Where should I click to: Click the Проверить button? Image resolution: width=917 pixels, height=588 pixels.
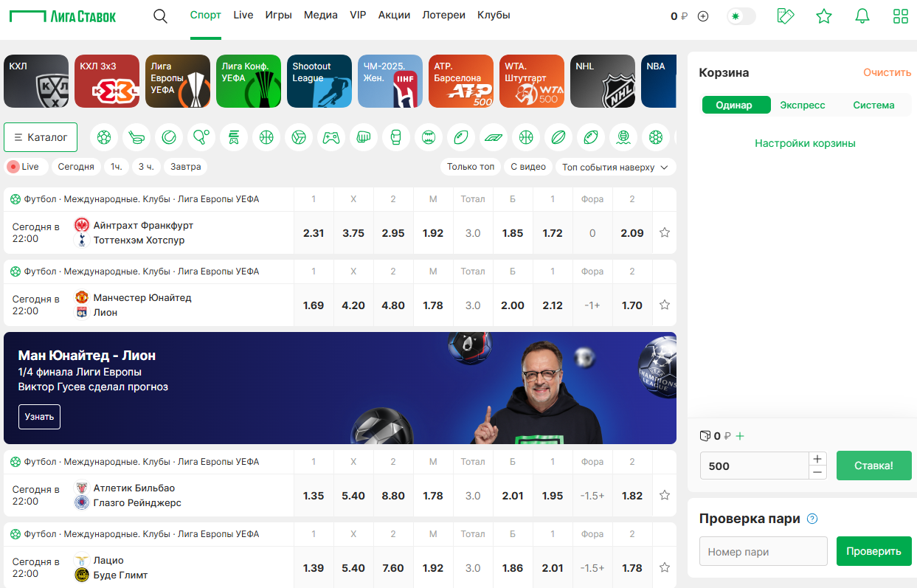point(874,551)
